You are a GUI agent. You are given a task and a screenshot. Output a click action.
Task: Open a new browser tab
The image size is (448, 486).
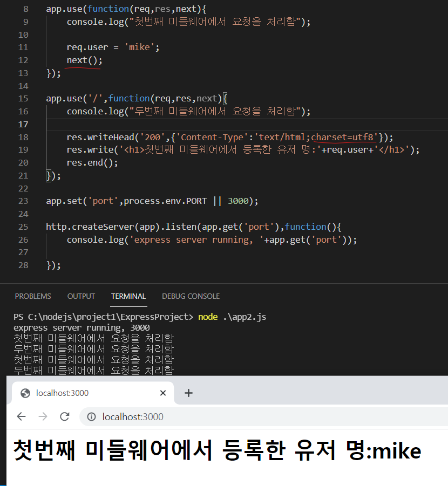pos(188,393)
